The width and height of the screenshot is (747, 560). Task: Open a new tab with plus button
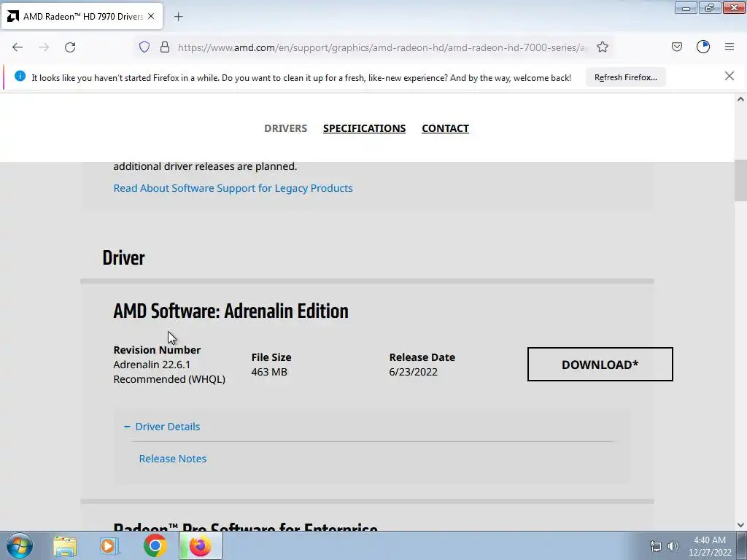pos(178,17)
